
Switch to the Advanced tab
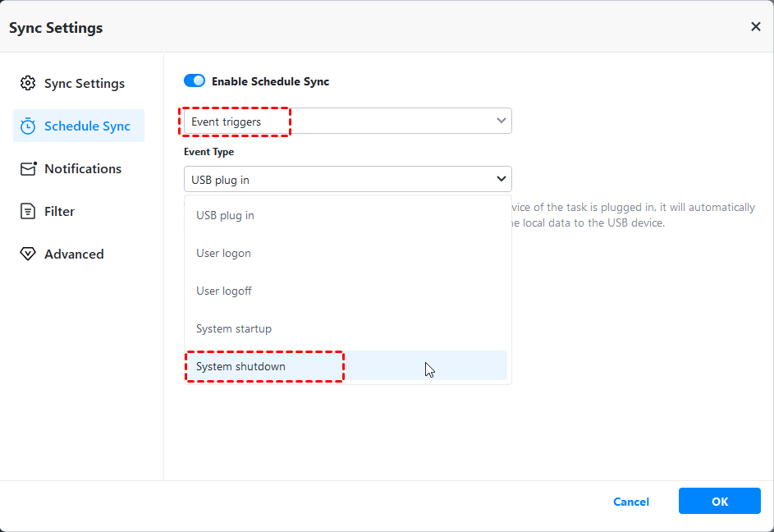(x=74, y=254)
